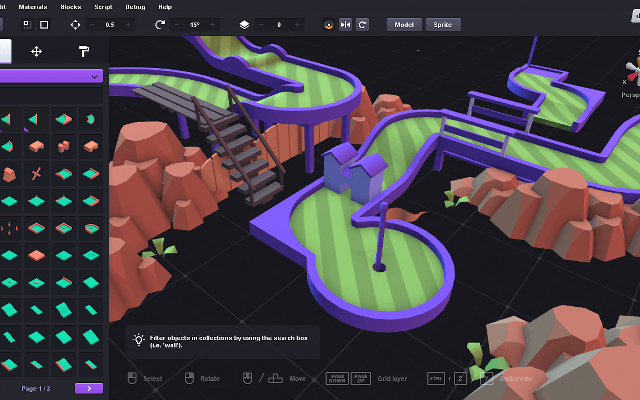Select the orange castle-shaped block

[x=64, y=147]
